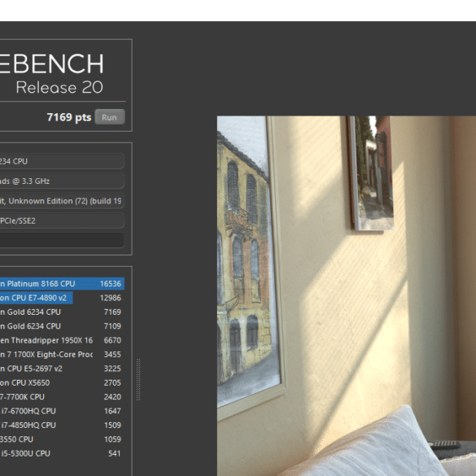Select the i7-4850HQ CPU ranking row

coord(62,425)
